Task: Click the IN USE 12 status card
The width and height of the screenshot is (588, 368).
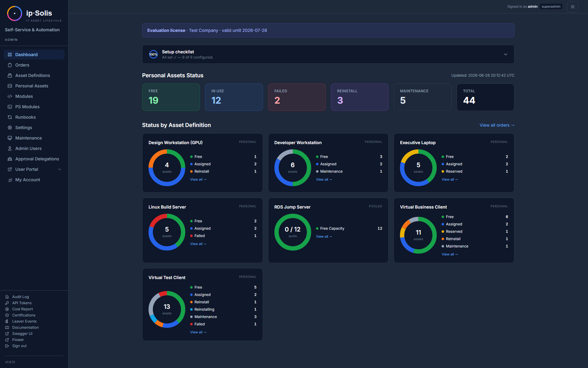Action: click(234, 97)
